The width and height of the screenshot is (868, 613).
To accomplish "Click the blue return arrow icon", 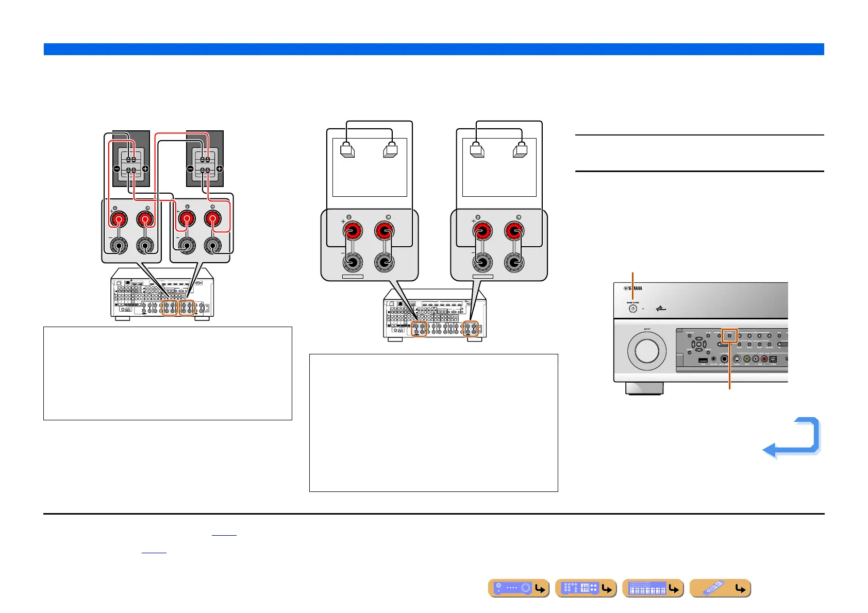I will click(791, 437).
